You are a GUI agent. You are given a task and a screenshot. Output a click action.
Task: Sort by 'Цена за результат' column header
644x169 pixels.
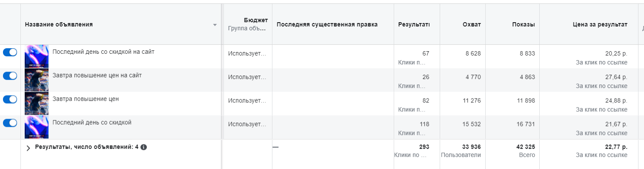(600, 24)
